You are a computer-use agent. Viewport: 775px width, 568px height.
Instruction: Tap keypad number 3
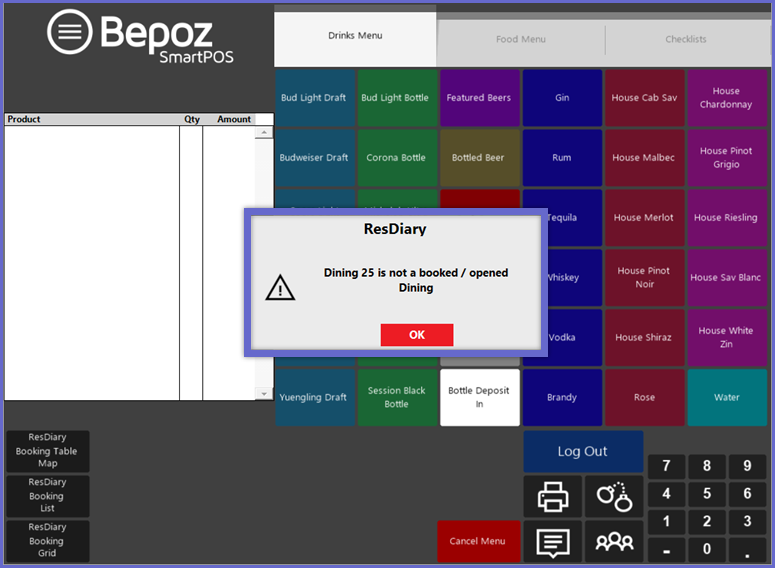point(747,522)
